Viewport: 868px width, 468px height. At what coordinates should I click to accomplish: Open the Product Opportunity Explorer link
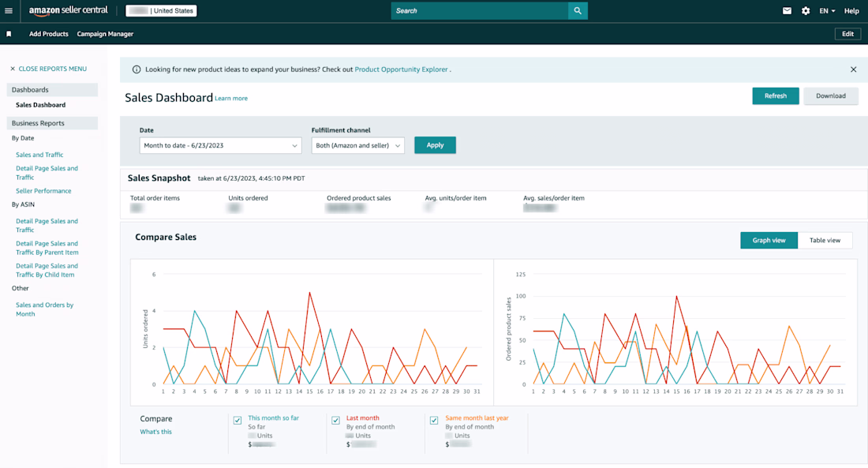(402, 69)
